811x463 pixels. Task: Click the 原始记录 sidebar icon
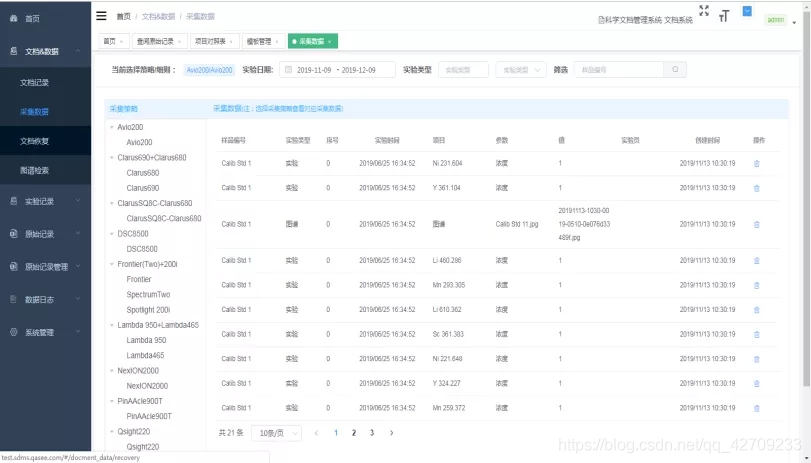14,234
